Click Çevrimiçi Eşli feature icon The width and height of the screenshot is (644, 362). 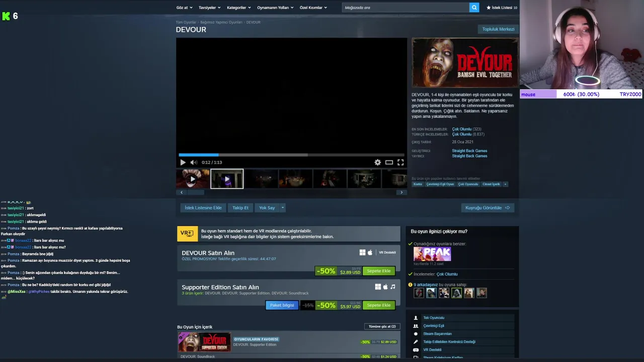416,326
